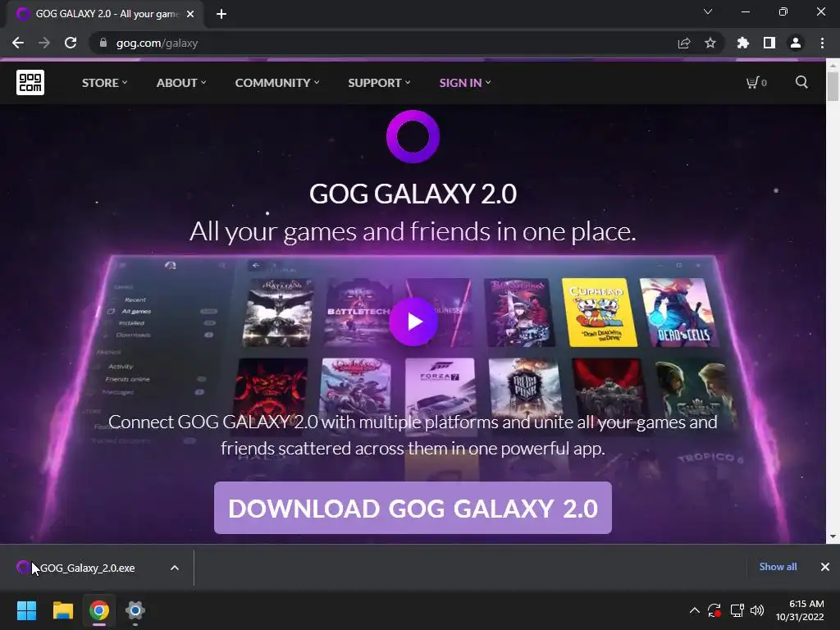Click DOWNLOAD GOG GALAXY 2.0 button
This screenshot has width=840, height=630.
[413, 508]
